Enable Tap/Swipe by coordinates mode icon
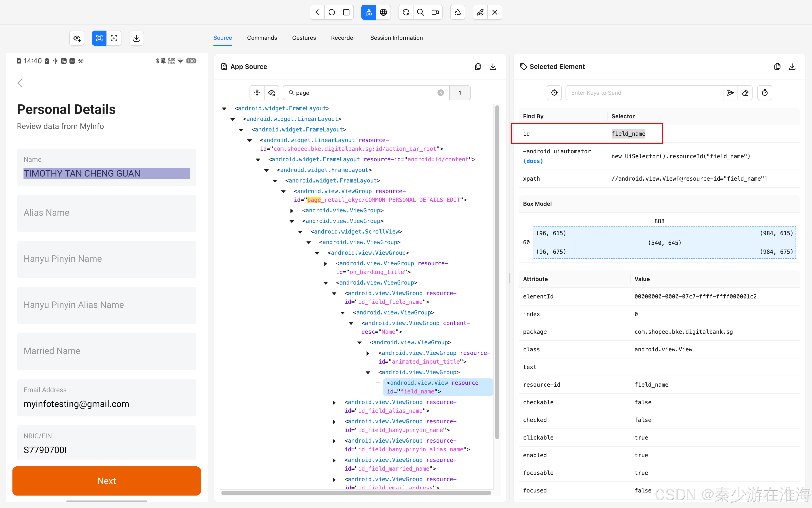The height and width of the screenshot is (508, 812). point(114,38)
